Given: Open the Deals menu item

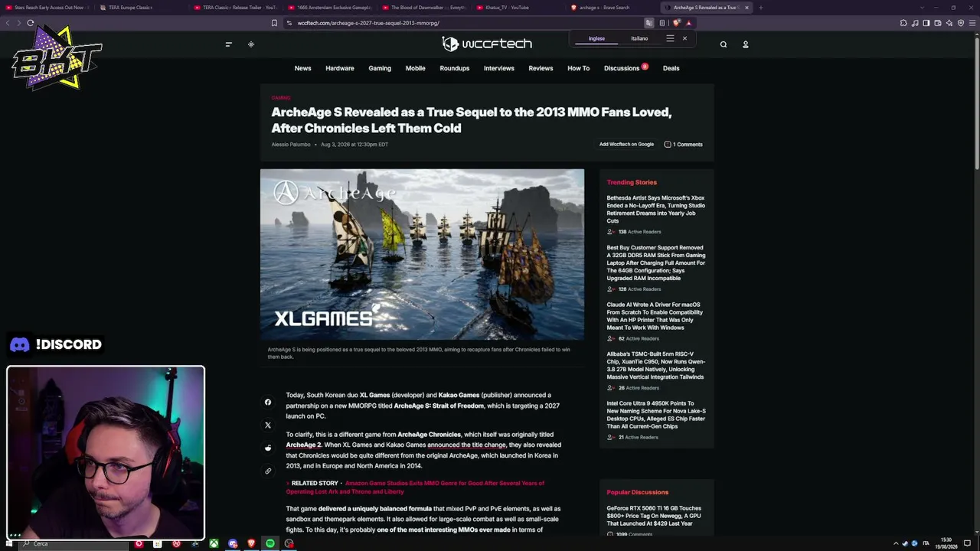Looking at the screenshot, I should [x=671, y=68].
